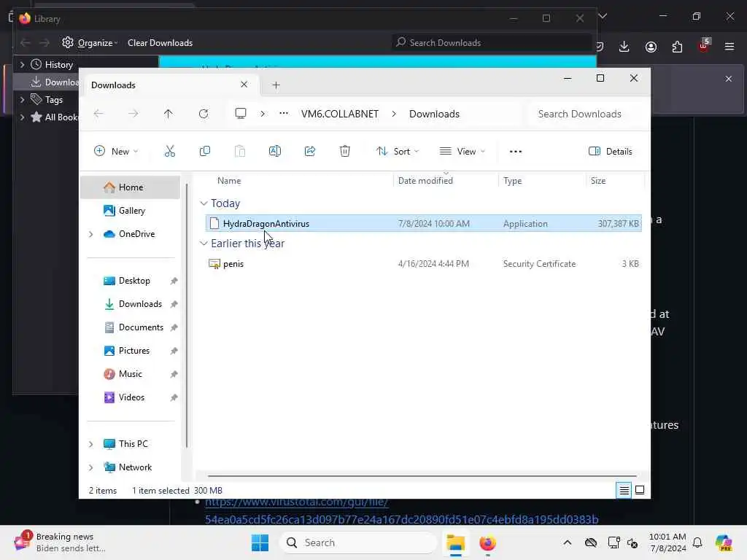This screenshot has width=747, height=560.
Task: Click the horizontal scrollbar in the file list
Action: [x=422, y=475]
